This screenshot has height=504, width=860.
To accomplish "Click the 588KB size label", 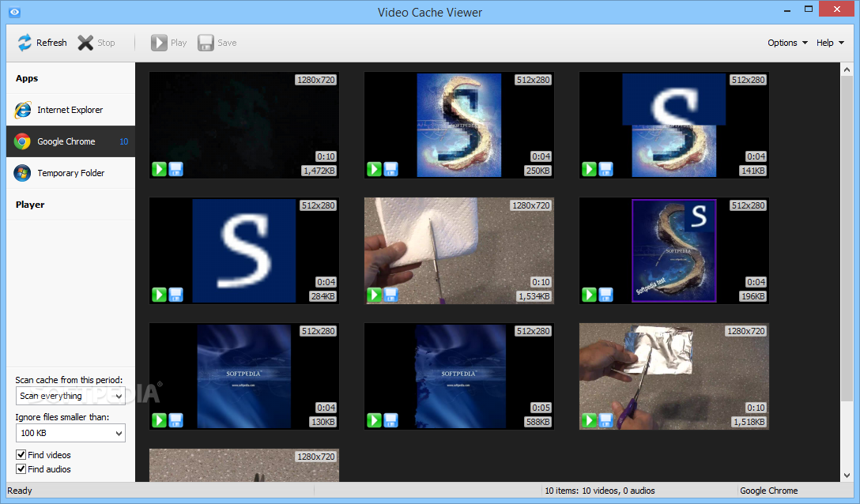I will click(x=537, y=422).
